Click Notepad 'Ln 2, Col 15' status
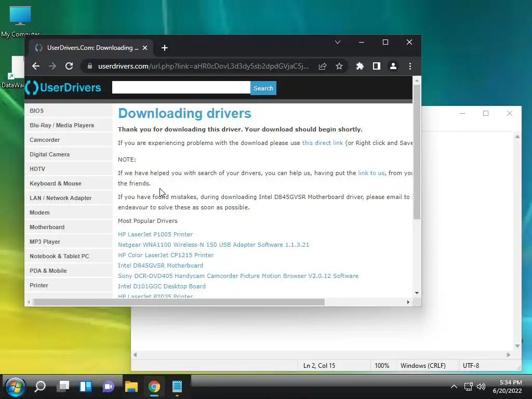This screenshot has width=532, height=399. tap(319, 366)
